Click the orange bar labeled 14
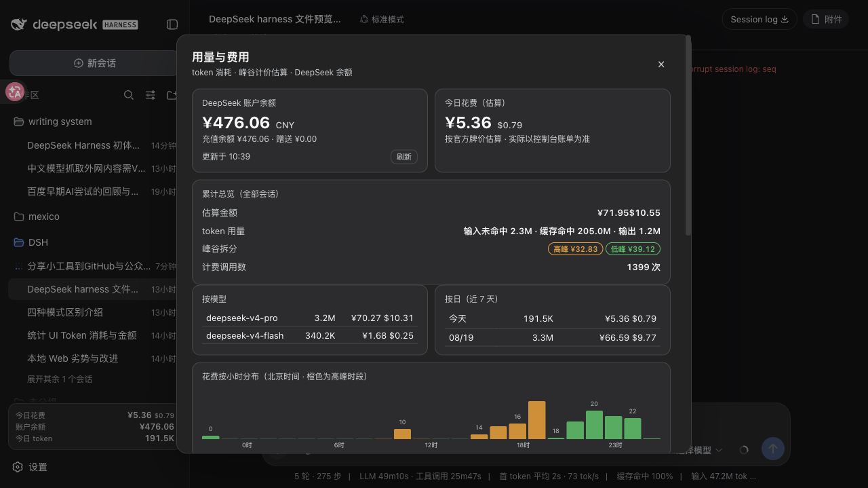Image resolution: width=868 pixels, height=488 pixels. coord(479,436)
